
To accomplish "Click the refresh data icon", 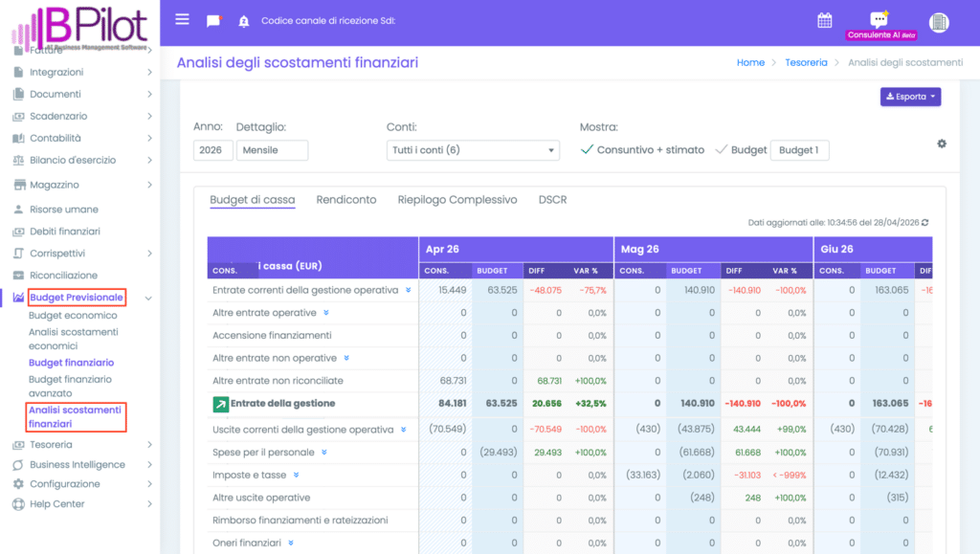I will 924,223.
